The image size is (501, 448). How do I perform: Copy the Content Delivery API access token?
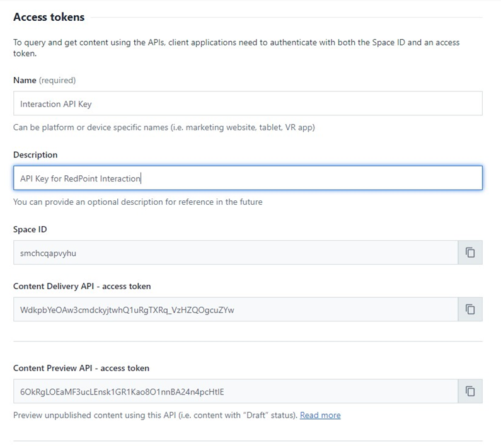tap(469, 309)
